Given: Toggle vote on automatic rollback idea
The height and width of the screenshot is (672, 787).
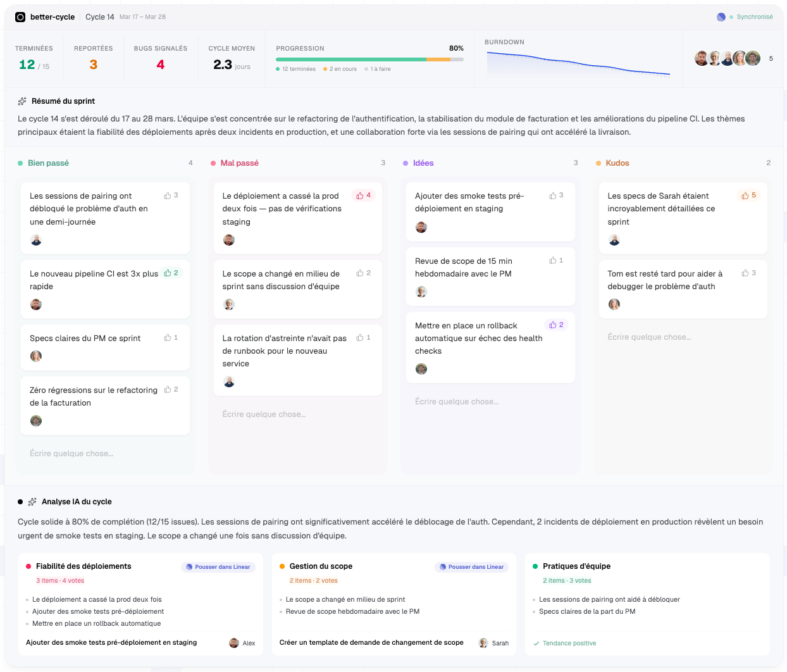Looking at the screenshot, I should point(556,325).
